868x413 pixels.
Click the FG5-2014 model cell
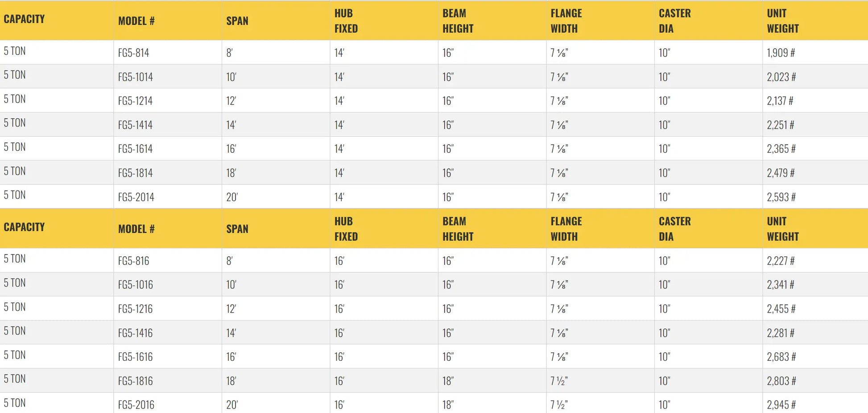[x=136, y=197]
